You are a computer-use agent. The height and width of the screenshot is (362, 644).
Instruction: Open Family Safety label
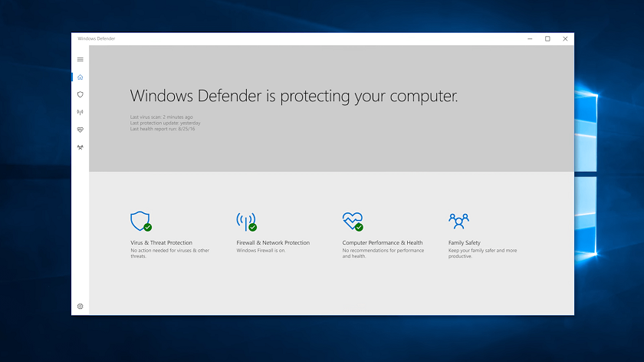point(464,243)
